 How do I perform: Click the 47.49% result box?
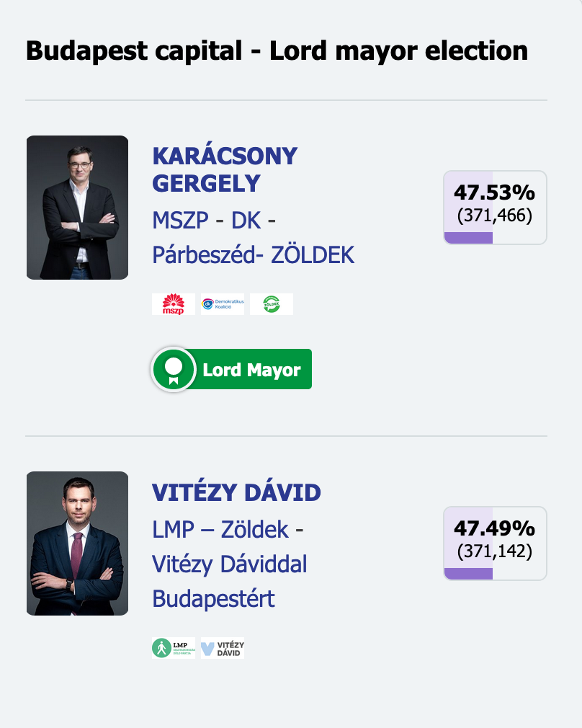[x=496, y=543]
